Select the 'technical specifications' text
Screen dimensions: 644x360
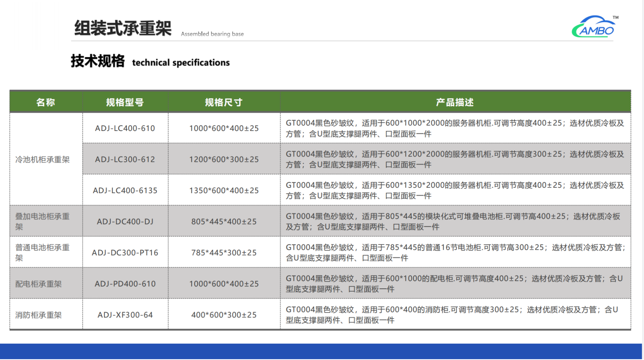[x=181, y=63]
